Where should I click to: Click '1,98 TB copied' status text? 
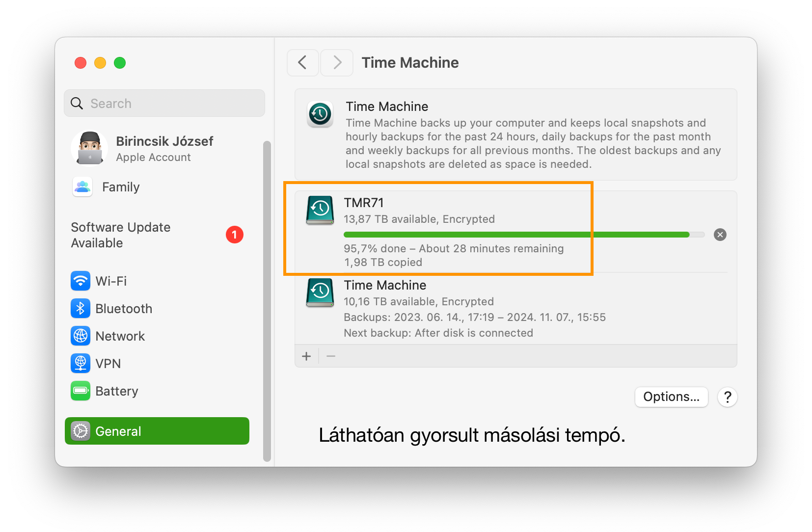[383, 262]
